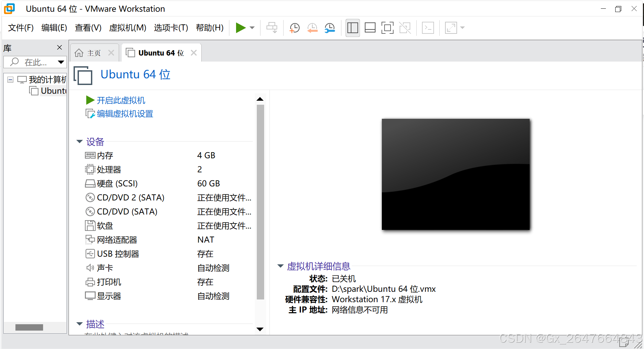
Task: Click the 内存 memory device icon
Action: click(90, 156)
